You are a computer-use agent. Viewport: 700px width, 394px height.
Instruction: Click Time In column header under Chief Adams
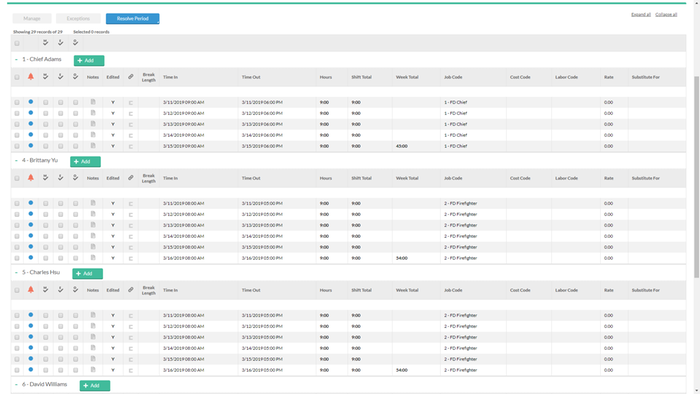170,77
